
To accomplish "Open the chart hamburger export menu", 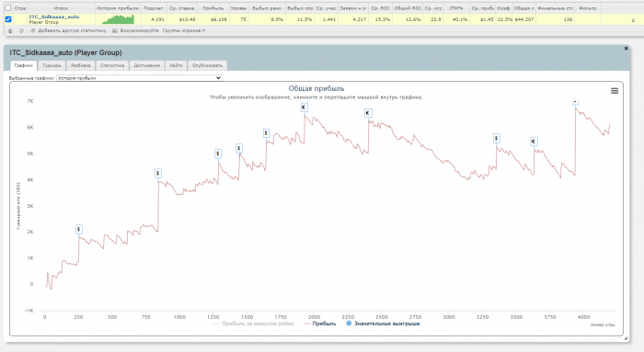I will click(x=615, y=91).
